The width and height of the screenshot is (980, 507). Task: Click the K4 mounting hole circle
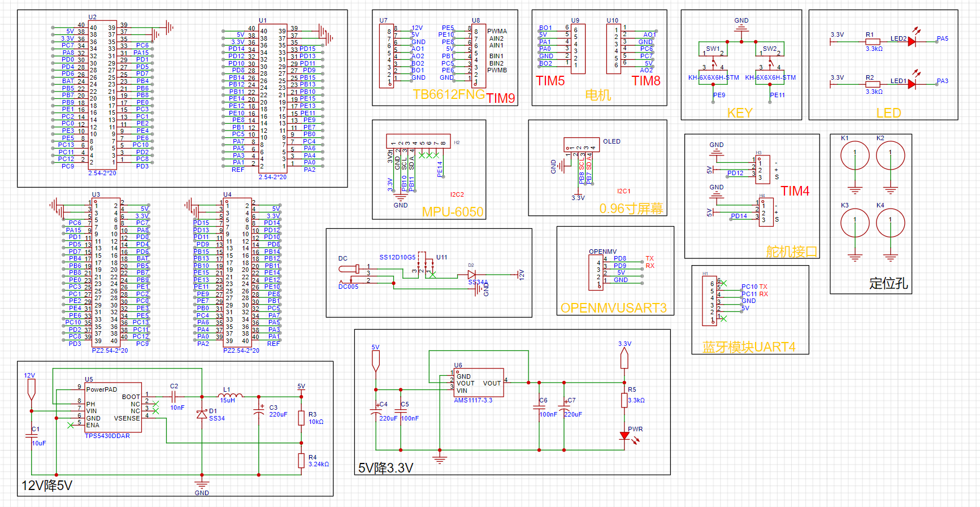click(890, 223)
